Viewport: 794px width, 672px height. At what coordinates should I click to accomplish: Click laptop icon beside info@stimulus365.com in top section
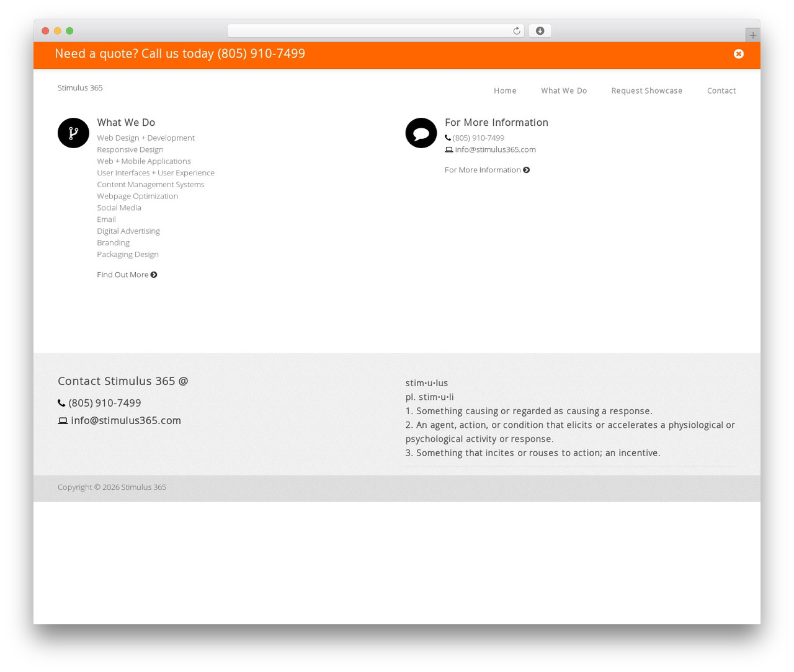point(449,149)
